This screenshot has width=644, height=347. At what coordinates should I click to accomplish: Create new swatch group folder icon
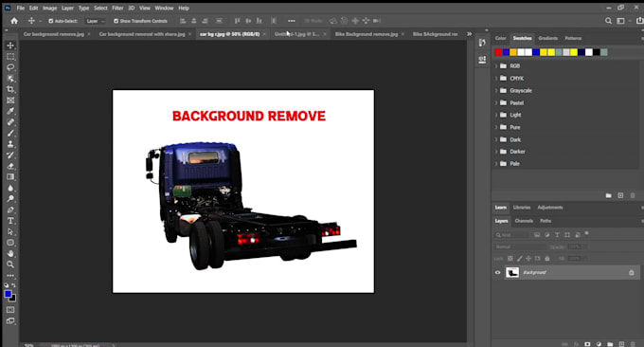click(x=609, y=195)
